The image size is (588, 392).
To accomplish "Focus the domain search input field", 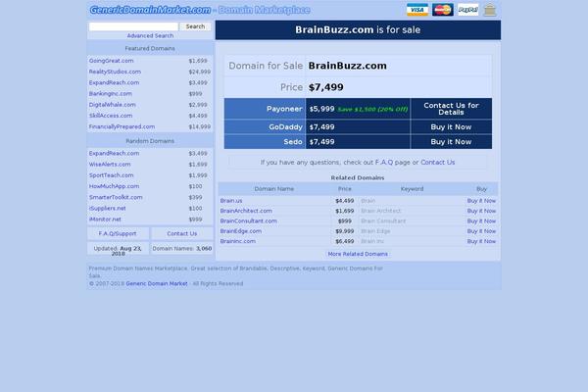I will coord(133,26).
